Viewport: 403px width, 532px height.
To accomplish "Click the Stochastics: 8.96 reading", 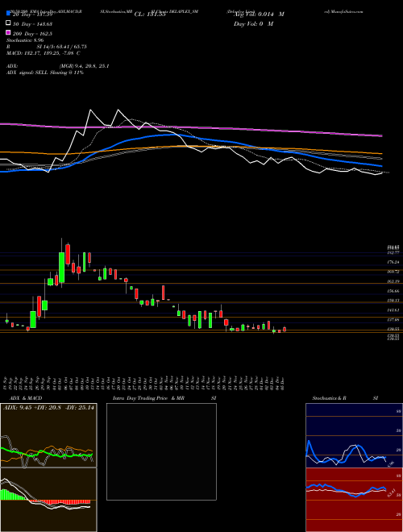I will coord(26,41).
